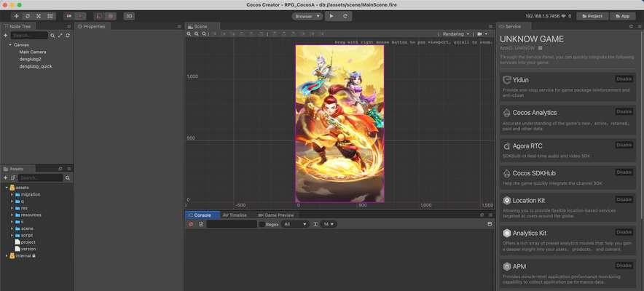Click the refresh preview button
The image size is (644, 291).
pos(345,17)
